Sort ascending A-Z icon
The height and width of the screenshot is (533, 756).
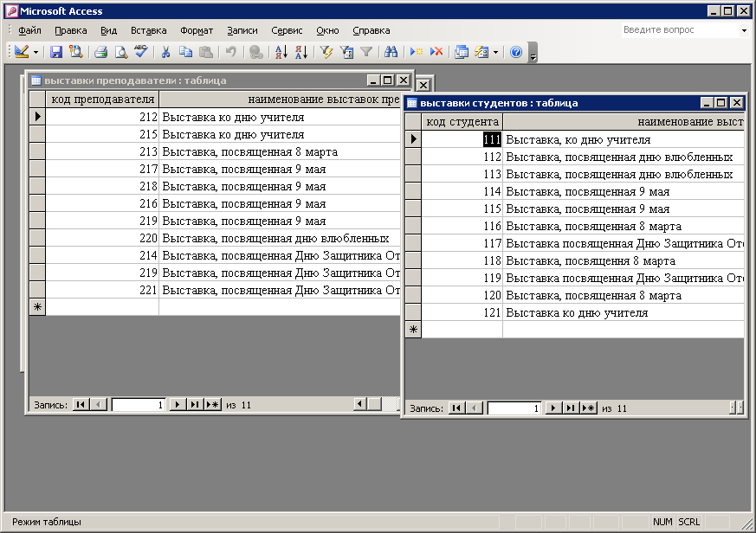pyautogui.click(x=281, y=52)
